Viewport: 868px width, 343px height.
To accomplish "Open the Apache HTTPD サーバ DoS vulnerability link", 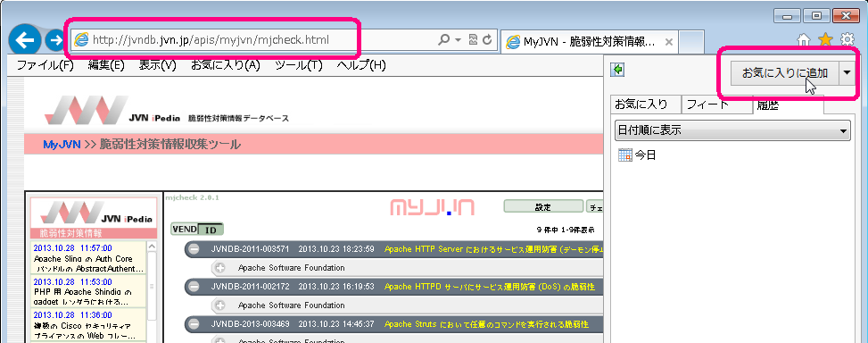I will 490,287.
